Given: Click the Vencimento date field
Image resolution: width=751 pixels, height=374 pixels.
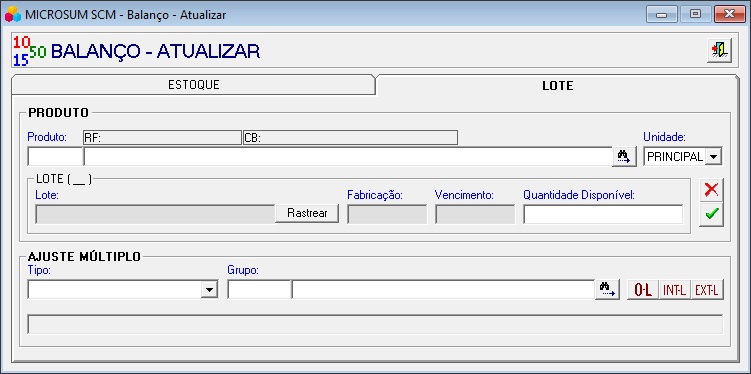Looking at the screenshot, I should point(475,214).
